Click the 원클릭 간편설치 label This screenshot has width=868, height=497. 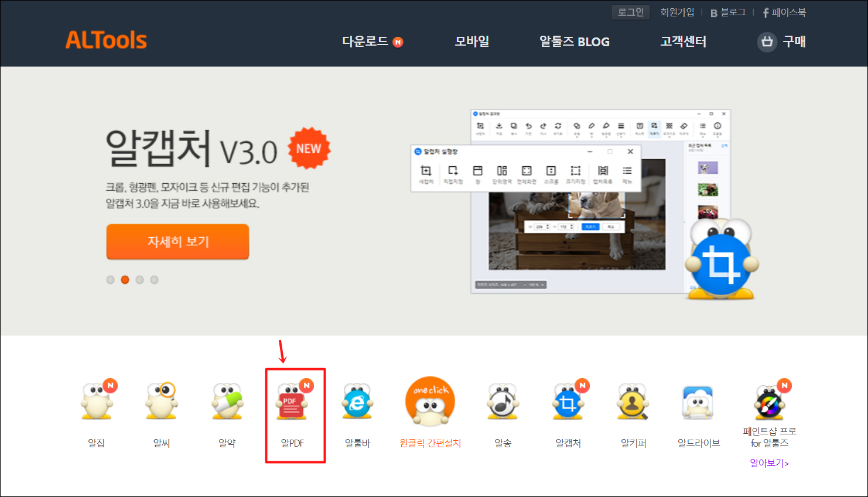tap(430, 443)
